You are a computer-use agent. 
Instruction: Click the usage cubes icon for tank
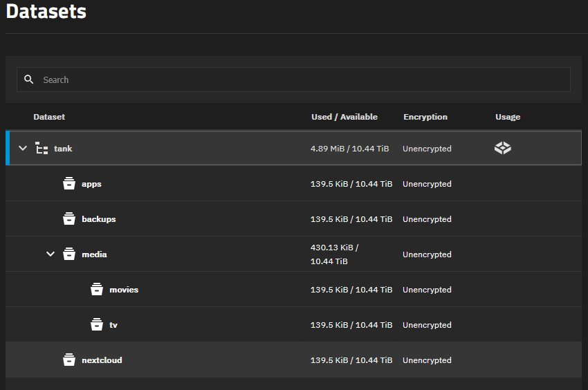[x=503, y=148]
